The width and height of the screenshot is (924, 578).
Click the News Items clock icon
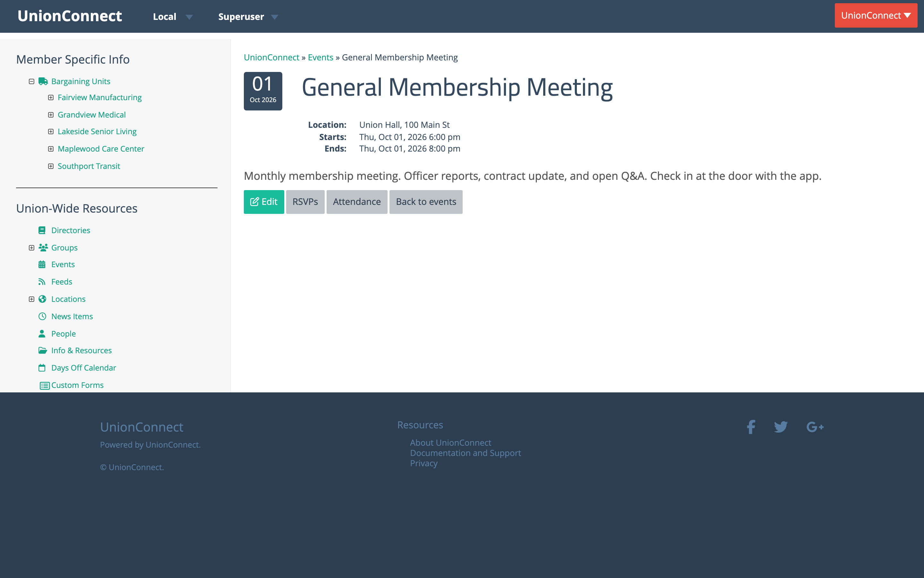(42, 316)
